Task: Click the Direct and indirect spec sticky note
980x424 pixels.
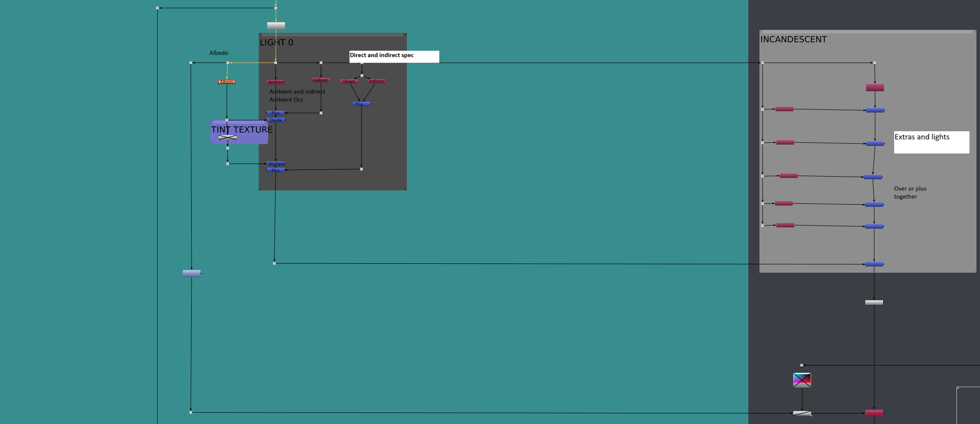Action: [x=394, y=56]
